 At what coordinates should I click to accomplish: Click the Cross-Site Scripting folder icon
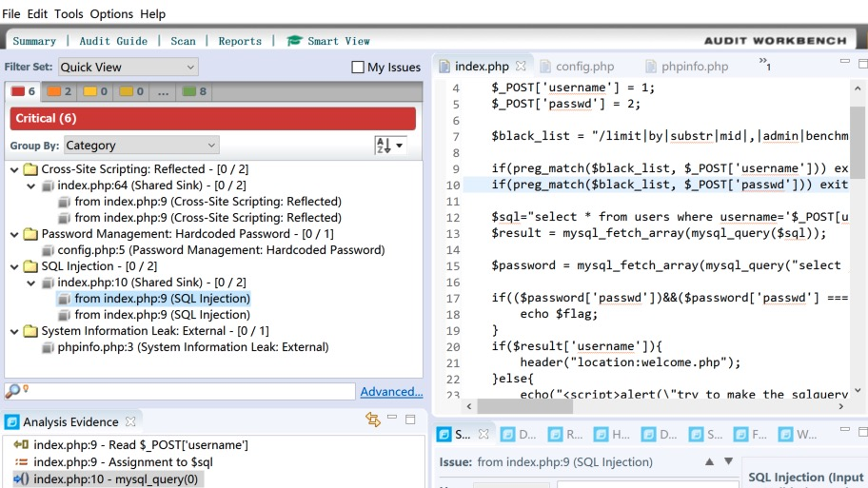click(30, 169)
